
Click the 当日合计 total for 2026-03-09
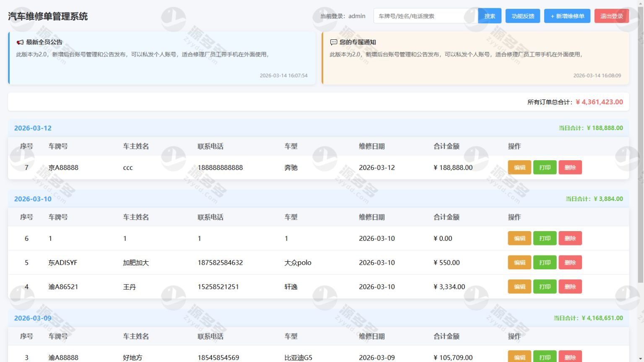[589, 318]
